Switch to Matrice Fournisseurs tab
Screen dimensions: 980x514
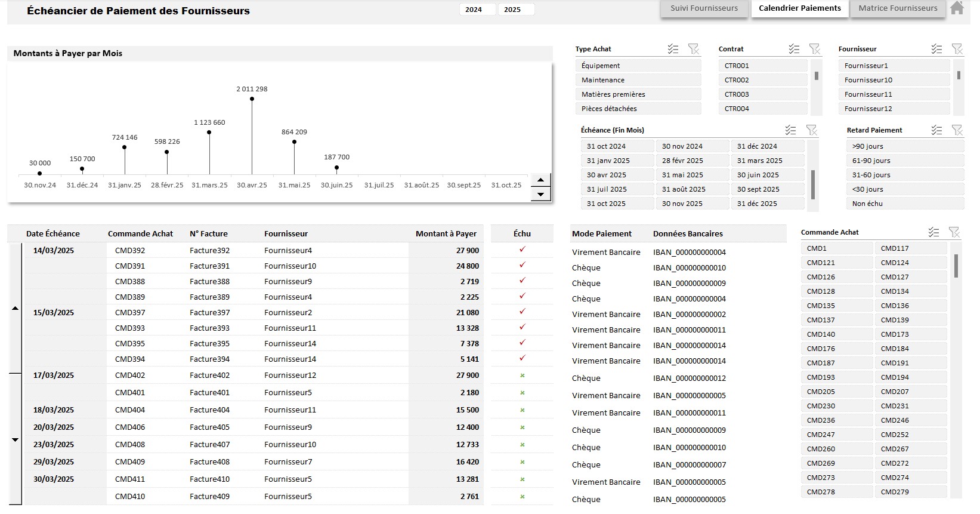898,8
